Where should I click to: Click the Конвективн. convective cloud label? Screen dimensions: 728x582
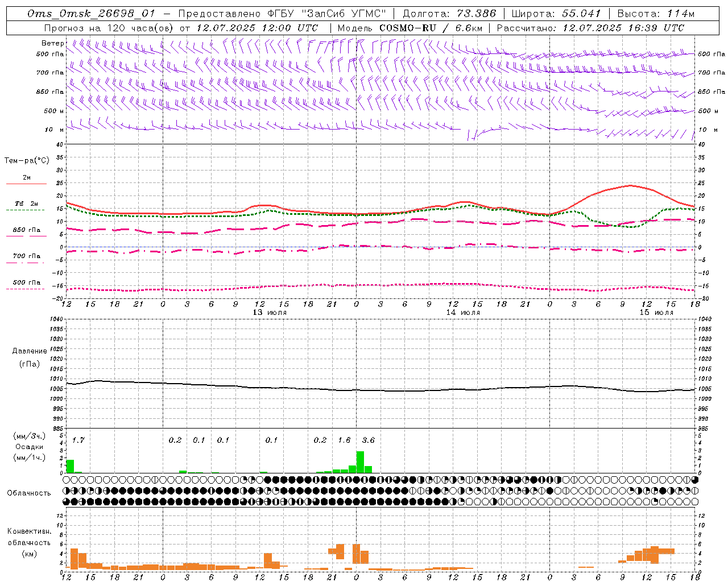pyautogui.click(x=29, y=531)
